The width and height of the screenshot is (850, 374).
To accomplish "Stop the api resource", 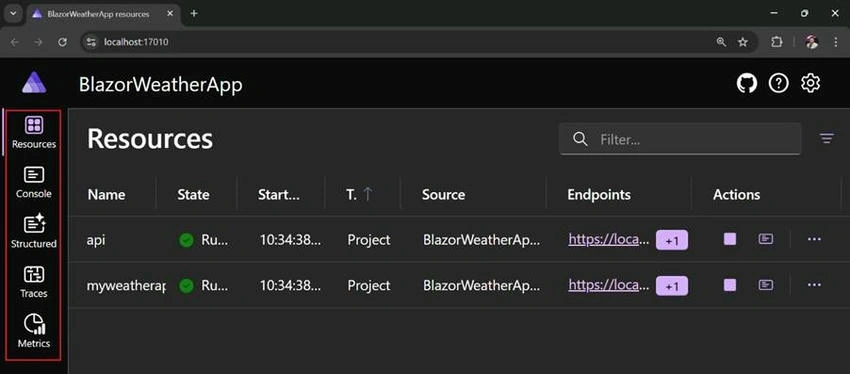I will point(730,239).
